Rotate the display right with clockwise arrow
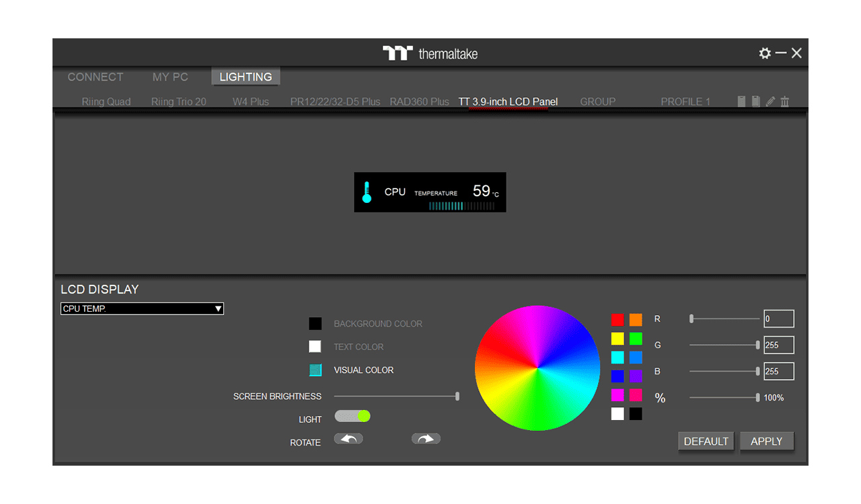This screenshot has width=861, height=504. tap(426, 439)
